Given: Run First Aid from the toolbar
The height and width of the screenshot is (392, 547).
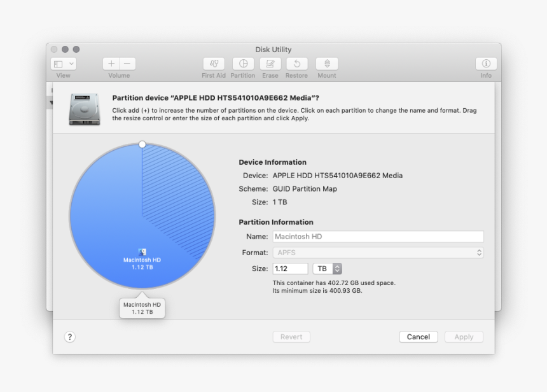Looking at the screenshot, I should (214, 64).
